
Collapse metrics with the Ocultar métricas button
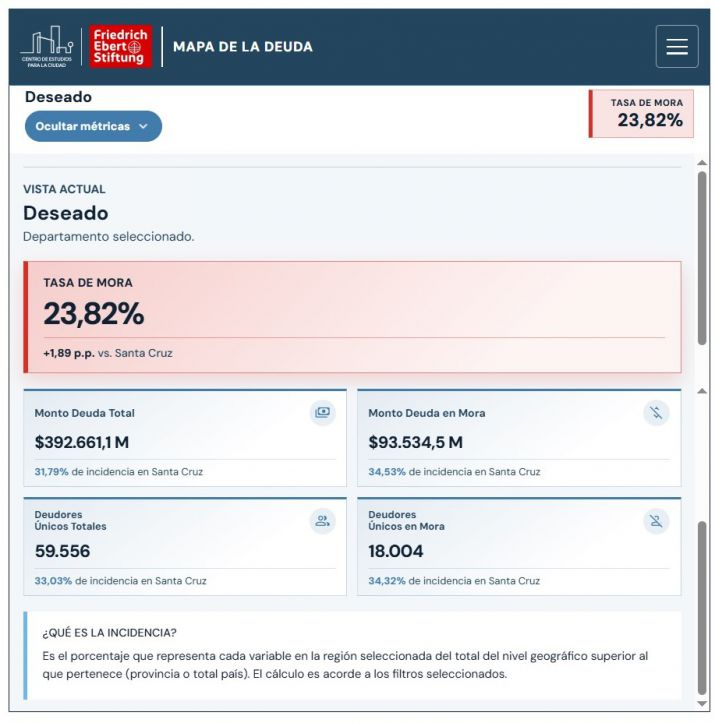coord(93,126)
